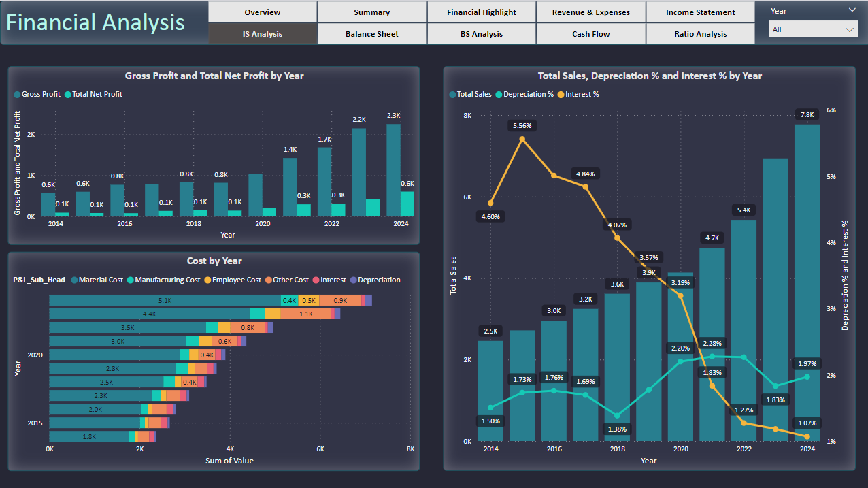
Task: Open the BS Analysis tab
Action: tap(481, 34)
